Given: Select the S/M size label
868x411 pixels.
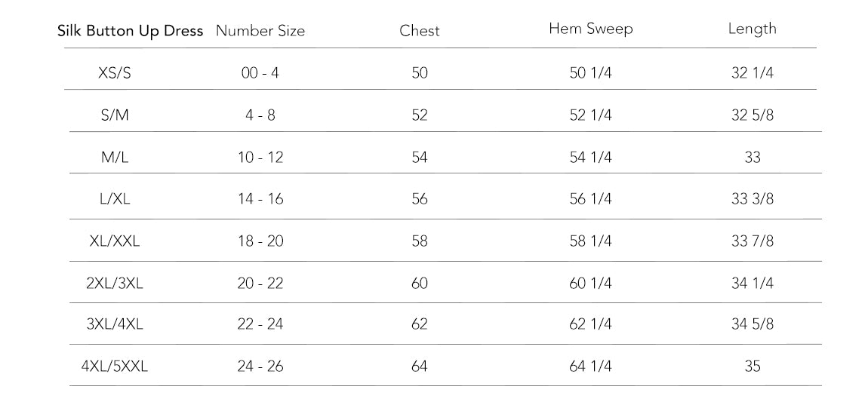Looking at the screenshot, I should click(115, 115).
